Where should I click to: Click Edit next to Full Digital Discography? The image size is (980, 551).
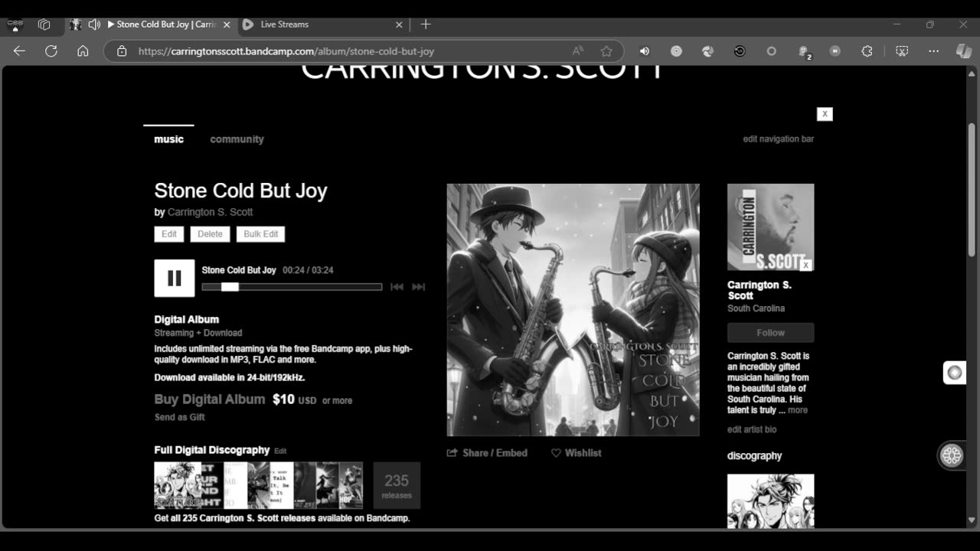(280, 452)
